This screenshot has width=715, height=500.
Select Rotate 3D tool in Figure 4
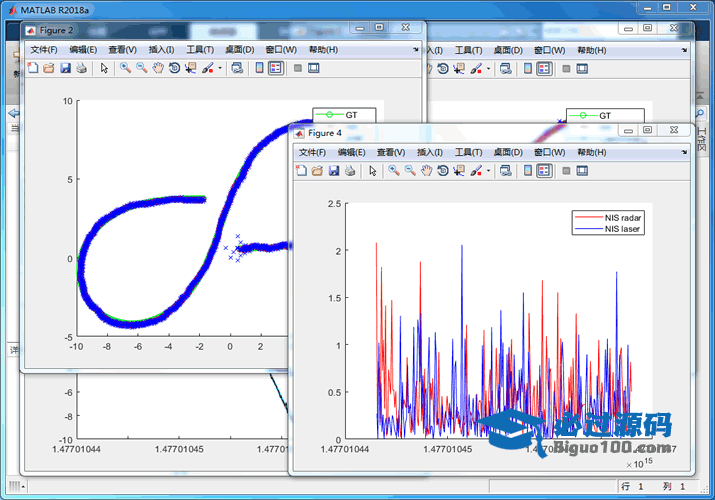point(443,171)
